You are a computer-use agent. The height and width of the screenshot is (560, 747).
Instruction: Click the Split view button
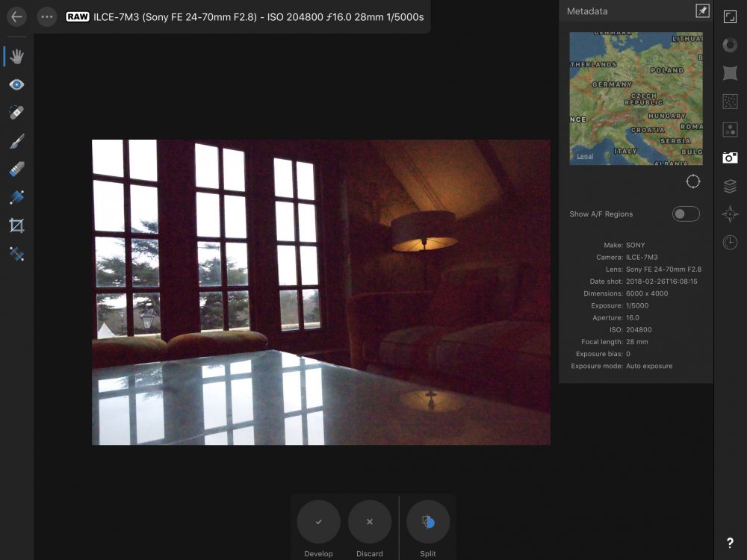point(428,522)
